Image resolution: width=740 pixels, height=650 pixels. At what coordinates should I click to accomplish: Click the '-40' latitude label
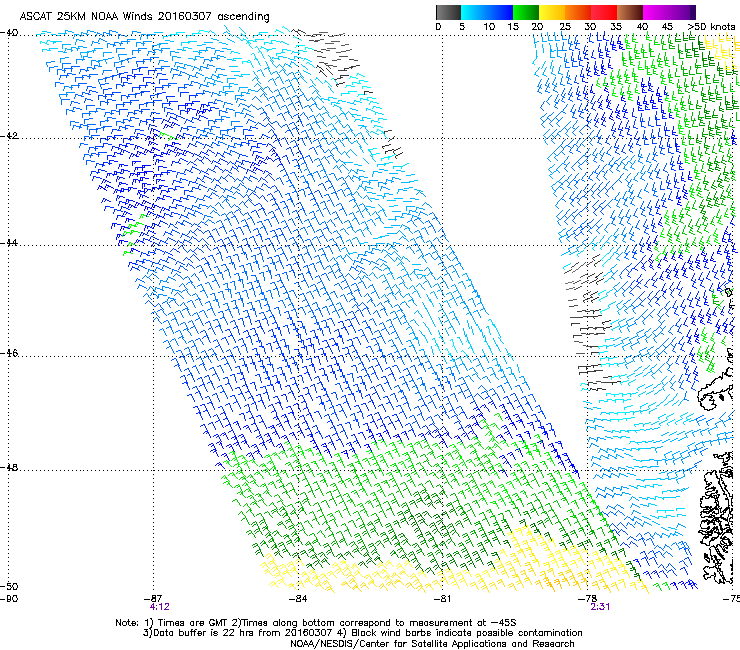9,33
